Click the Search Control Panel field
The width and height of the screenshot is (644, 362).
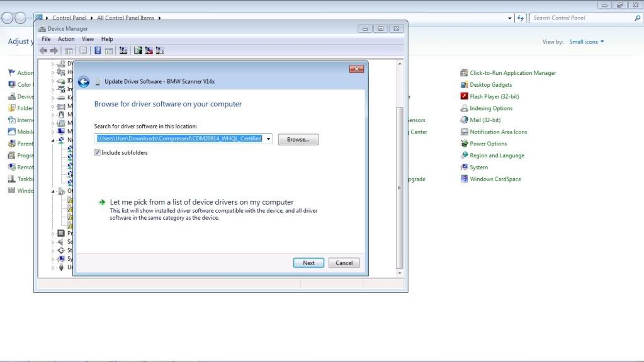pos(582,18)
